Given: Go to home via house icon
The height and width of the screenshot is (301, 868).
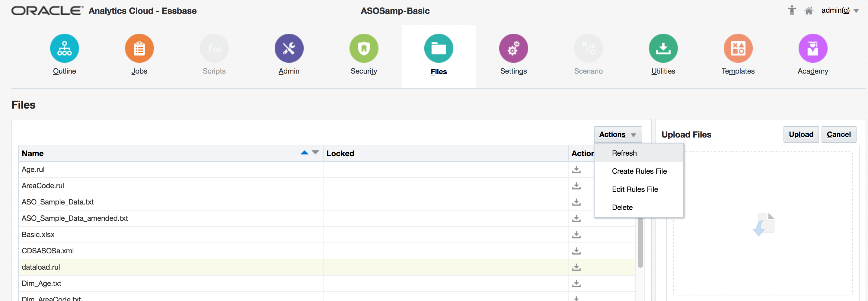Looking at the screenshot, I should (x=808, y=11).
